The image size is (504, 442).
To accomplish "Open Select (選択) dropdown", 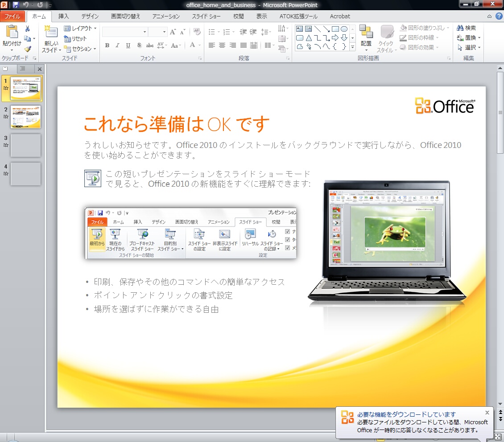I will (x=469, y=48).
